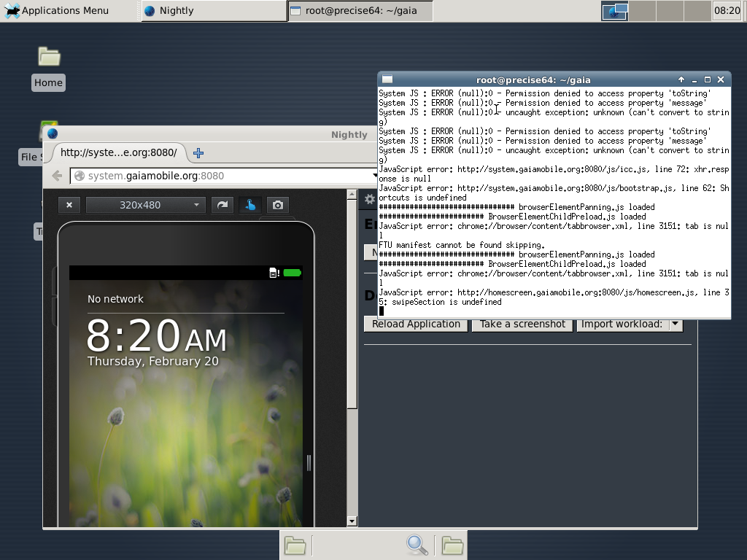The image size is (747, 560).
Task: Click the terminal's always-on-top up arrow
Action: click(x=681, y=79)
